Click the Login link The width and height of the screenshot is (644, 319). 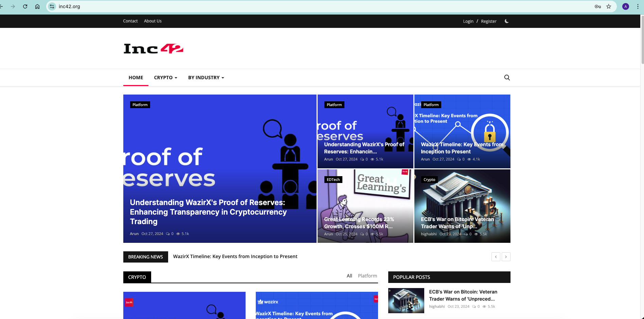coord(468,21)
